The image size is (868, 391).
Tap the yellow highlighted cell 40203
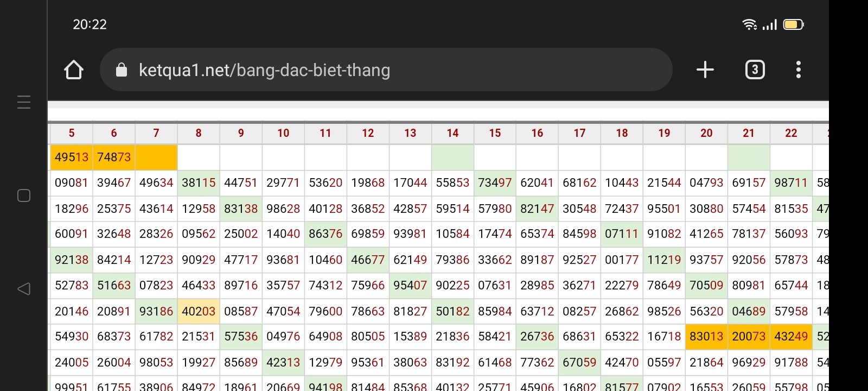(199, 311)
